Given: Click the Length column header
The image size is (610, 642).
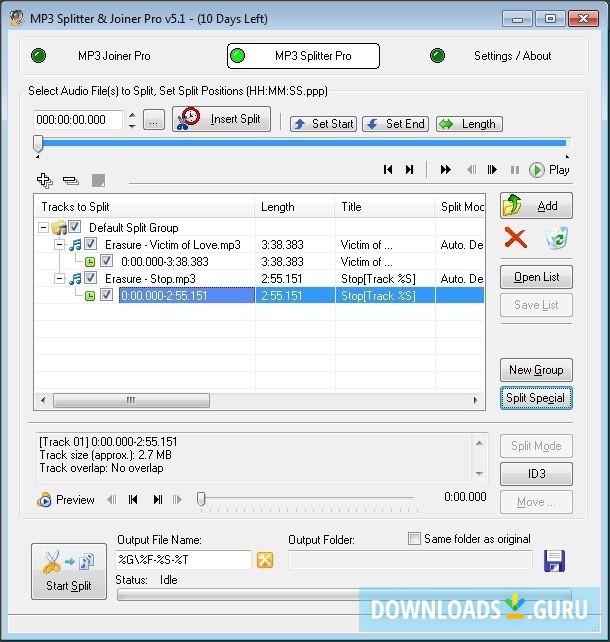Looking at the screenshot, I should pos(295,207).
